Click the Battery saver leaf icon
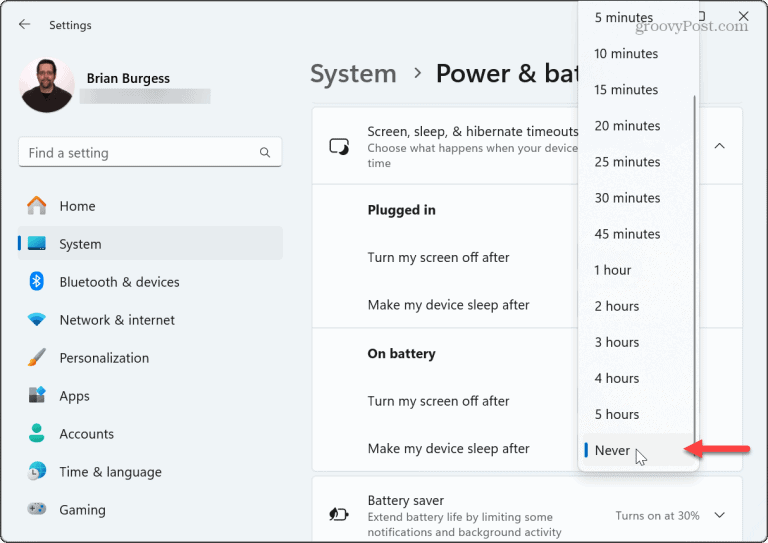This screenshot has width=768, height=543. [338, 515]
